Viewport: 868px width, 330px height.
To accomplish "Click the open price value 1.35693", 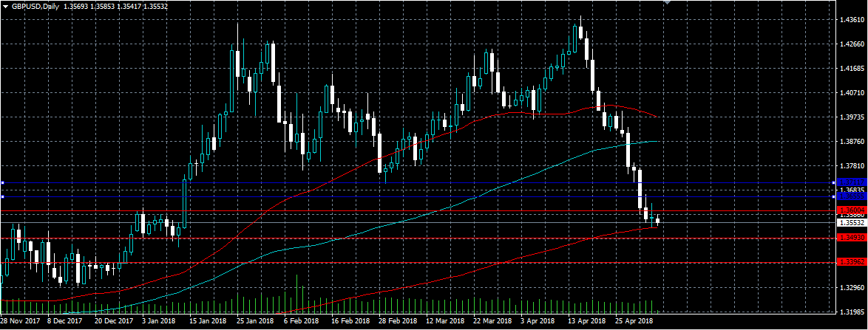I will (75, 7).
